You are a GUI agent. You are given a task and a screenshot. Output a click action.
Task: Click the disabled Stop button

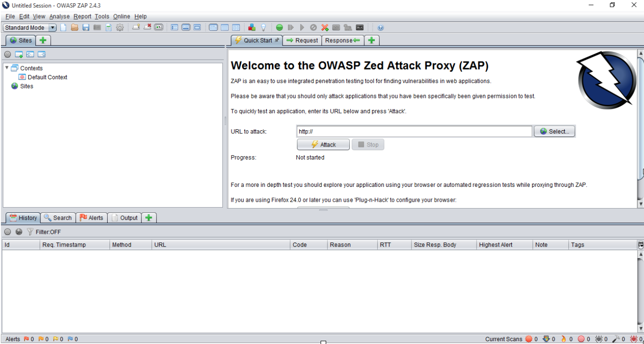[x=368, y=145]
